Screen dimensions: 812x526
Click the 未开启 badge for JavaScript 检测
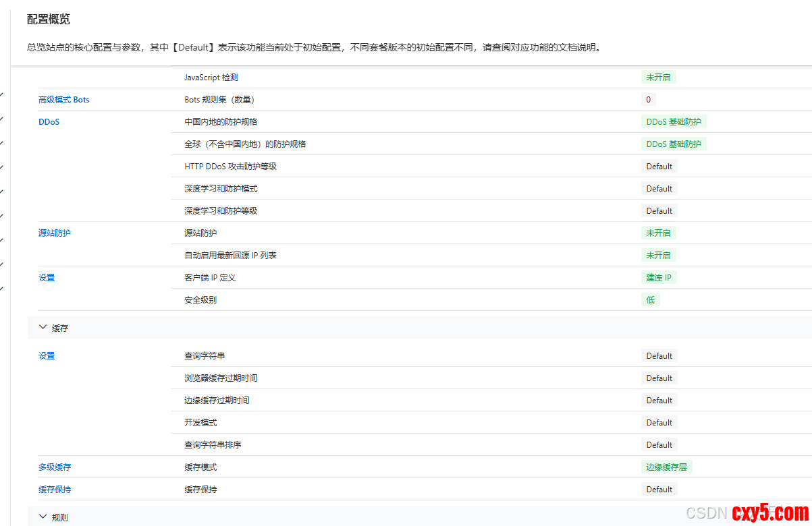(x=657, y=78)
